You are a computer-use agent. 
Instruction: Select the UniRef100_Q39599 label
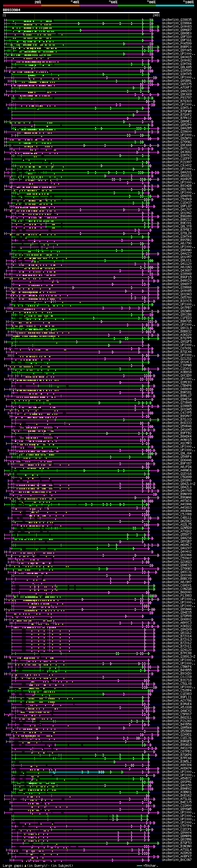pyautogui.click(x=177, y=71)
